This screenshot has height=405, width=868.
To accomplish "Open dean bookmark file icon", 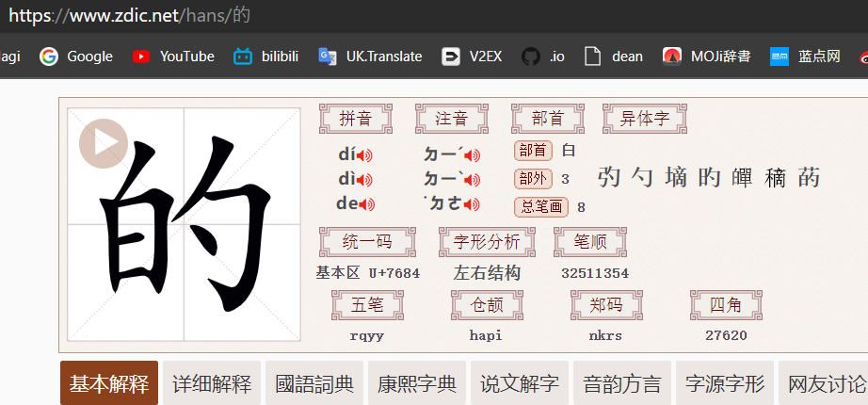I will click(593, 57).
